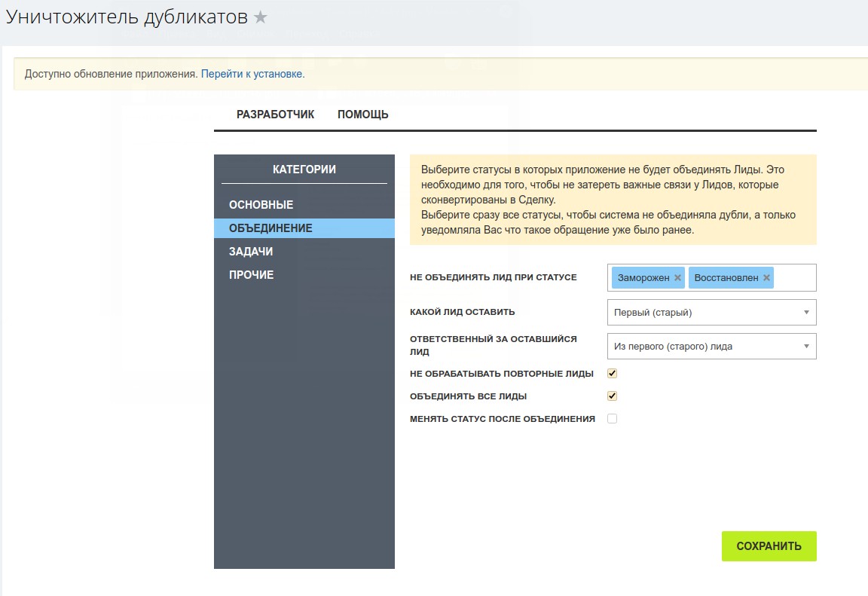The height and width of the screenshot is (596, 868).
Task: Click the Заморожен tag label
Action: pos(643,278)
